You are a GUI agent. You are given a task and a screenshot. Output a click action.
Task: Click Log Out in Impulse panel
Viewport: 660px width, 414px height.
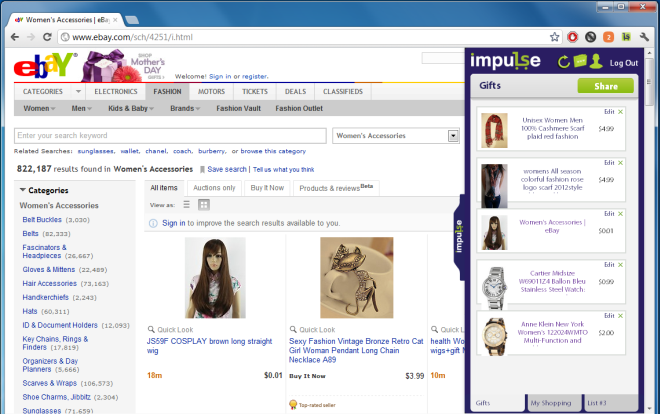tap(624, 63)
